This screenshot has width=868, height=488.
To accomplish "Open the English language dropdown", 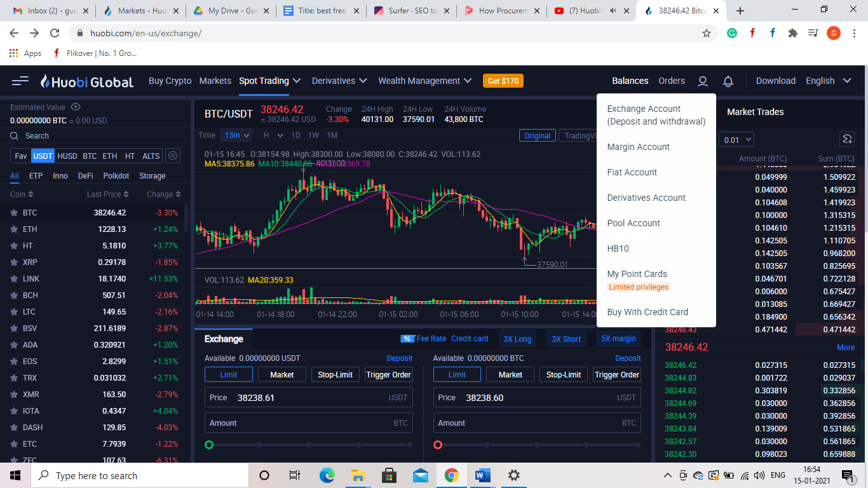I will 828,81.
